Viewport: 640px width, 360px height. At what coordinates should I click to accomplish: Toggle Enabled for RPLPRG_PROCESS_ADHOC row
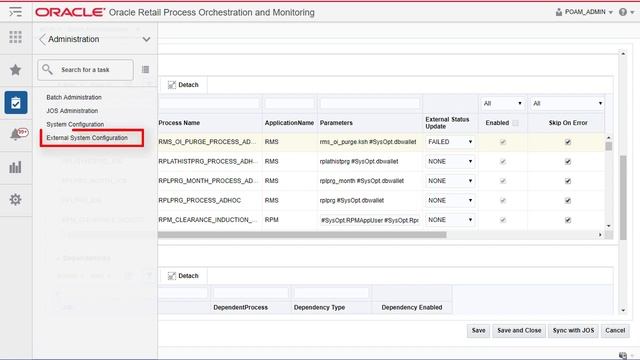coord(503,200)
